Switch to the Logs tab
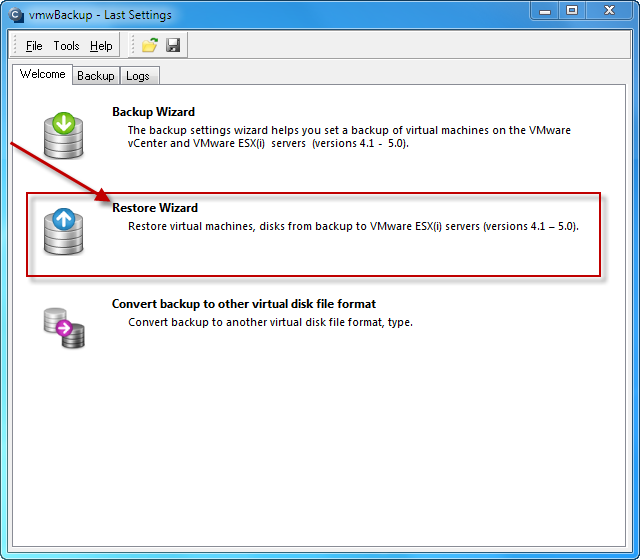The height and width of the screenshot is (560, 640). 138,76
